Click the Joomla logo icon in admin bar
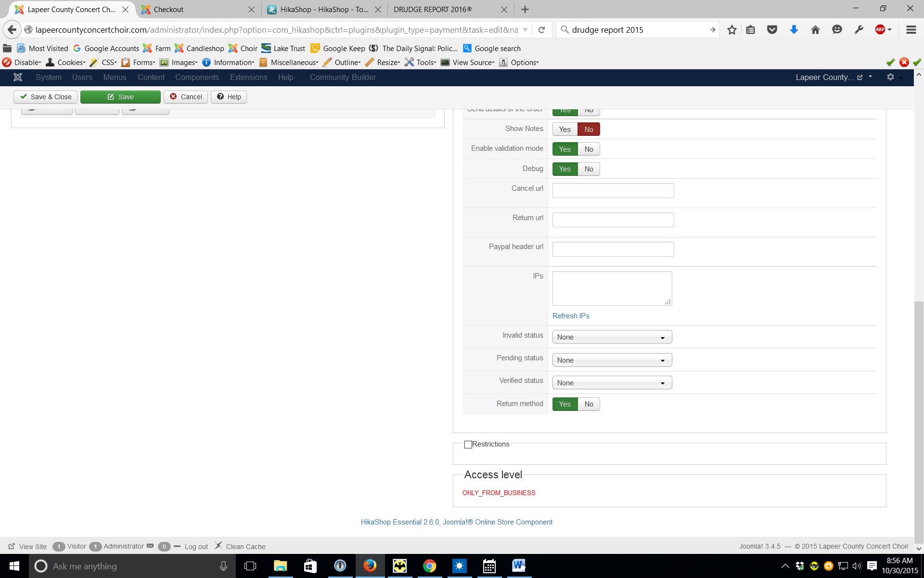924x578 pixels. coord(18,77)
